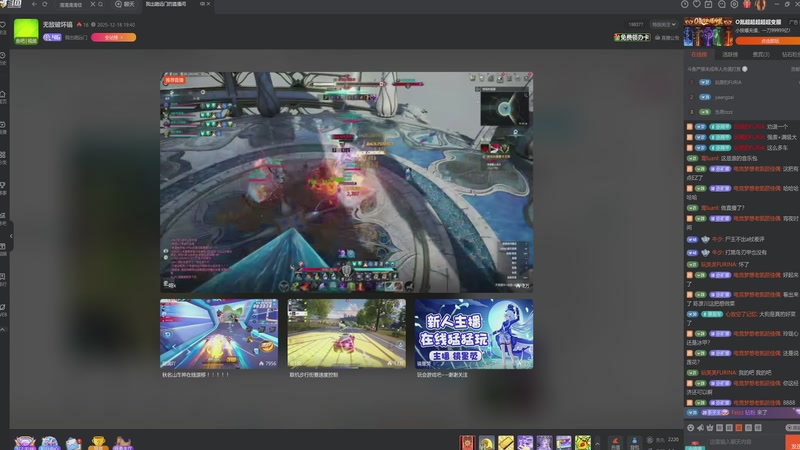Open the middle kart driving stream thumbnail
The image size is (800, 450).
tap(346, 334)
